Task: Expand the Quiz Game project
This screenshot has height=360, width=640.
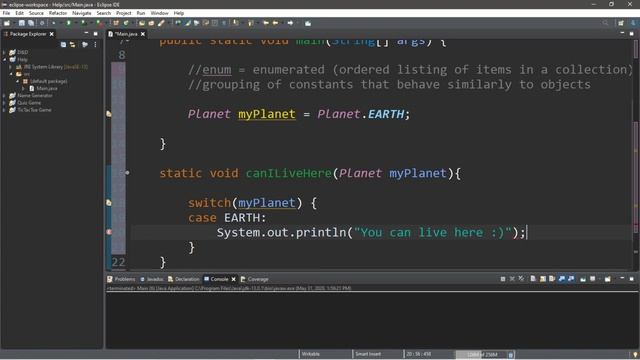Action: point(4,103)
